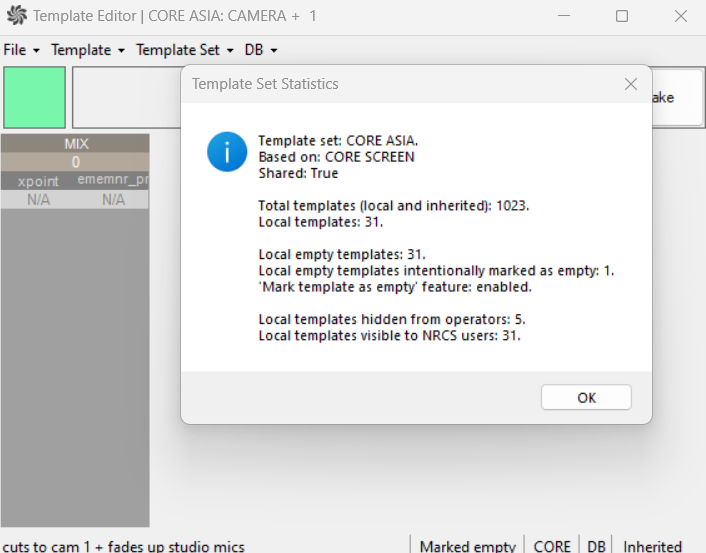Select the N/A cell under xpoint
This screenshot has height=553, width=706.
click(38, 199)
